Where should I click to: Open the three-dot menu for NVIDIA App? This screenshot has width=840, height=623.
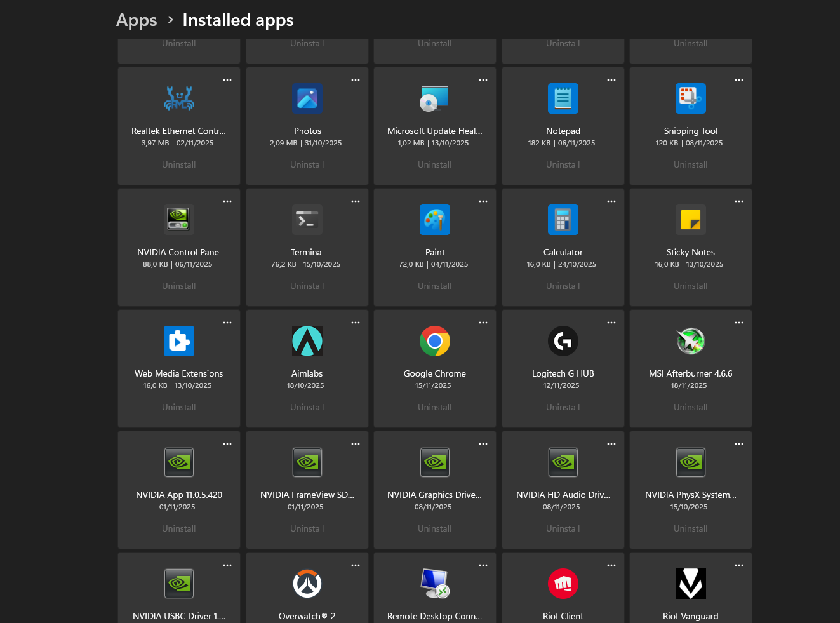[x=227, y=444]
